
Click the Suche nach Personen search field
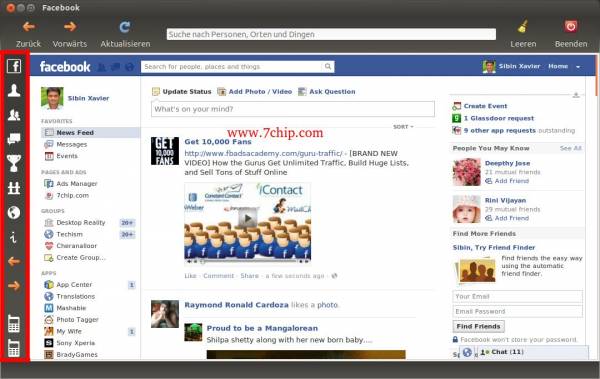tap(331, 34)
